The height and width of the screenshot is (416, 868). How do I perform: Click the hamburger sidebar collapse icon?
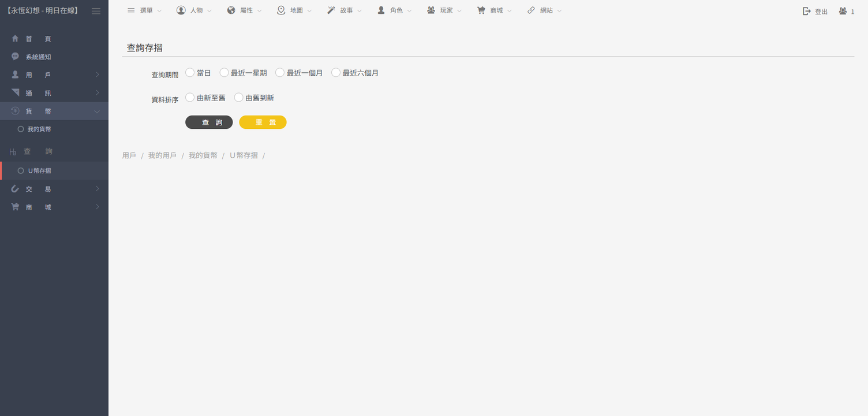click(96, 11)
